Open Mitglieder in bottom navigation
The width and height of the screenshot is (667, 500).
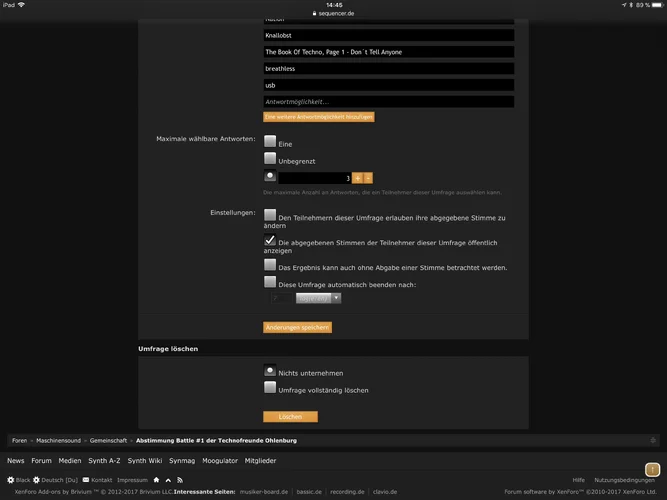point(260,460)
